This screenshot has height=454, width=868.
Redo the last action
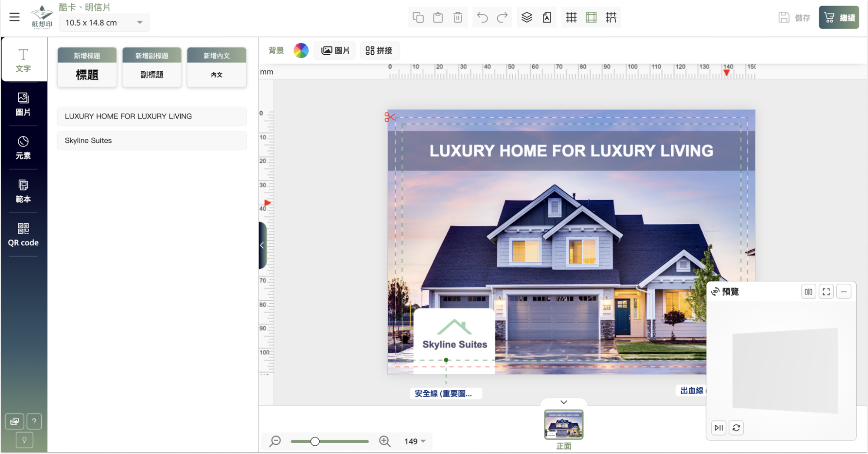point(502,17)
